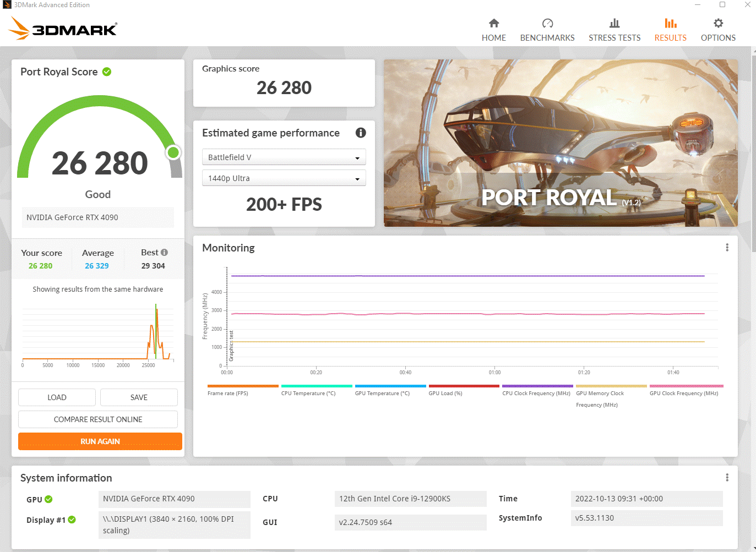The image size is (756, 552).
Task: Open Benchmarks via its compass icon
Action: (547, 24)
